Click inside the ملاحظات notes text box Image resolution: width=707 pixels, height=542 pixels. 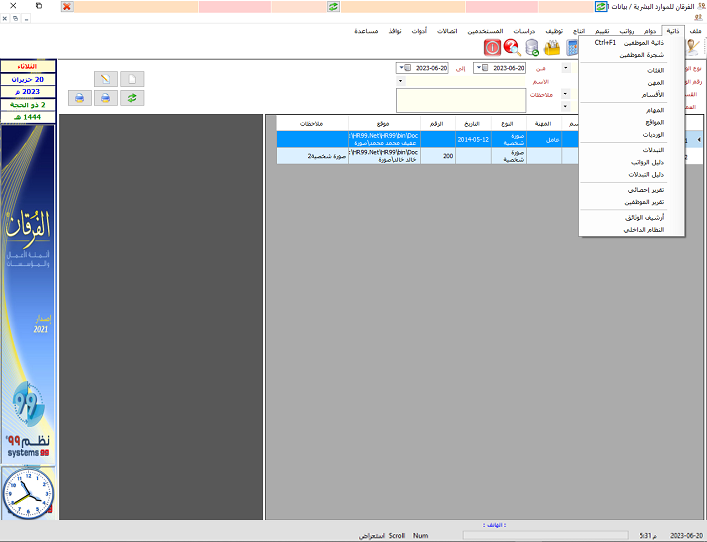461,100
